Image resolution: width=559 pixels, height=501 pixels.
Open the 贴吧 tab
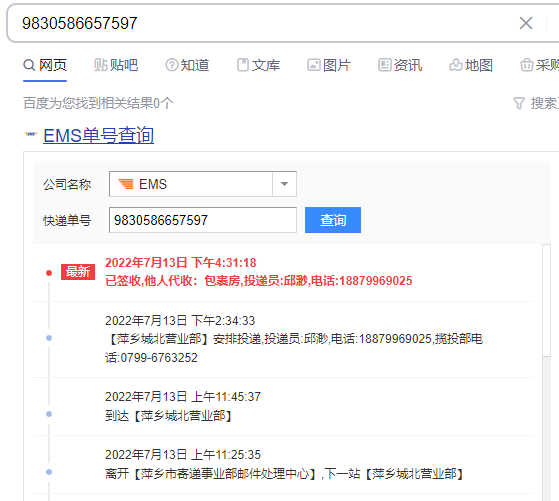(x=116, y=65)
